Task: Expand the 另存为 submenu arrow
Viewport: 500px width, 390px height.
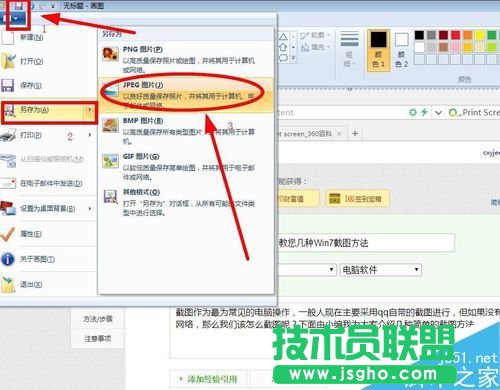Action: [x=89, y=110]
